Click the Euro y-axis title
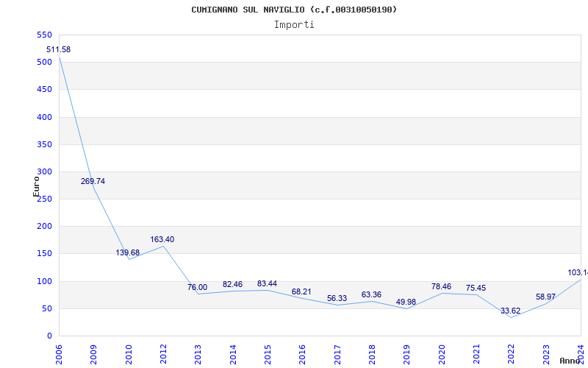588x368 pixels. [36, 187]
